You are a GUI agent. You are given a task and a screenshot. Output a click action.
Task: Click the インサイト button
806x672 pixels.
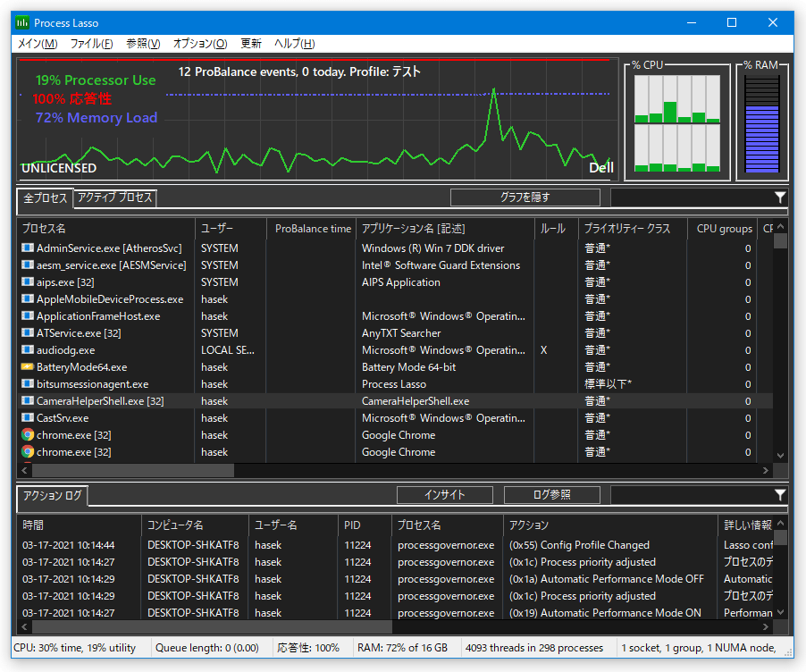[x=445, y=494]
